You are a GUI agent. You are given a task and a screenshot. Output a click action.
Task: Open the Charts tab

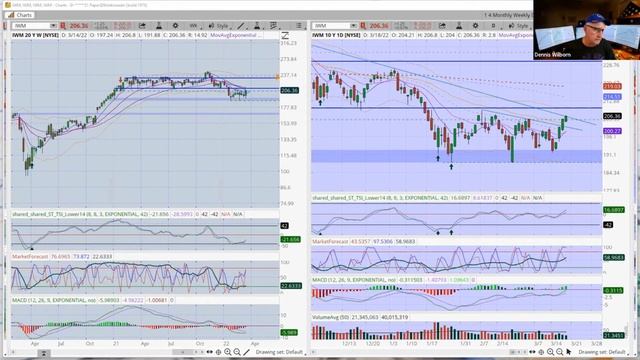[20, 15]
